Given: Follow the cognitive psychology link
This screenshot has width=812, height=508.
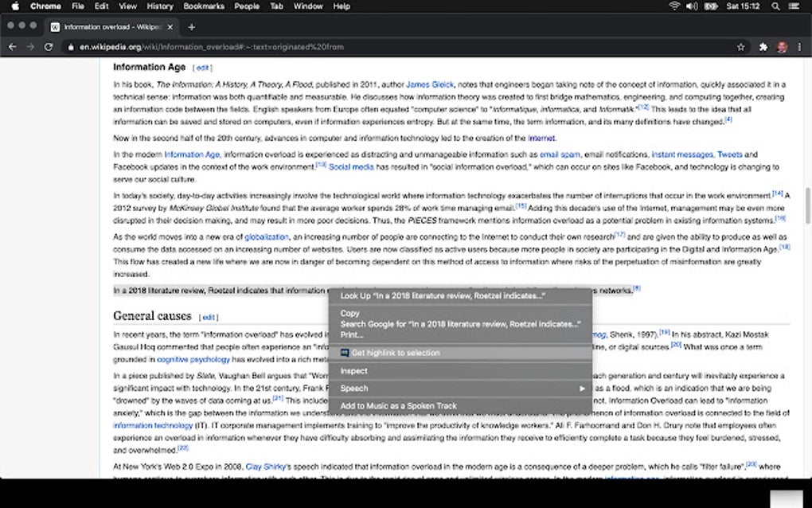Looking at the screenshot, I should point(193,359).
